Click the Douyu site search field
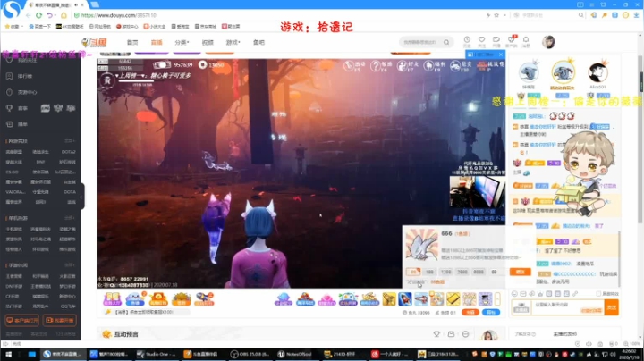644x361 pixels. pyautogui.click(x=421, y=42)
